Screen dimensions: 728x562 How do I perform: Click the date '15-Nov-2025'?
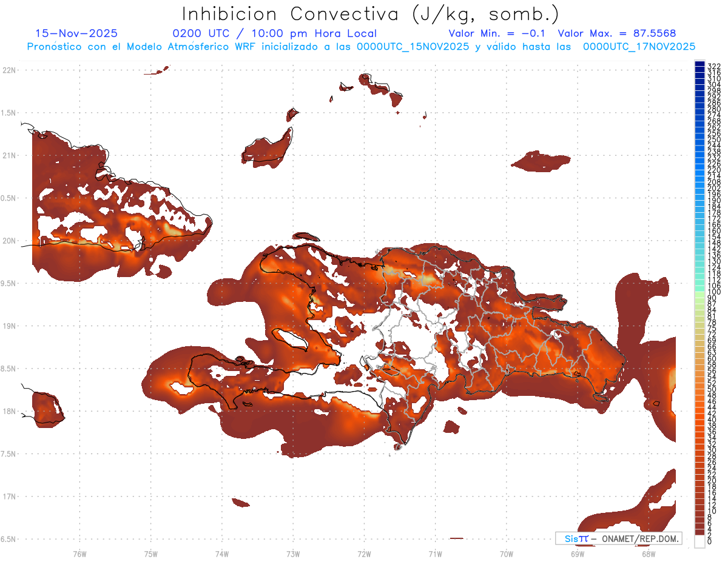[76, 33]
